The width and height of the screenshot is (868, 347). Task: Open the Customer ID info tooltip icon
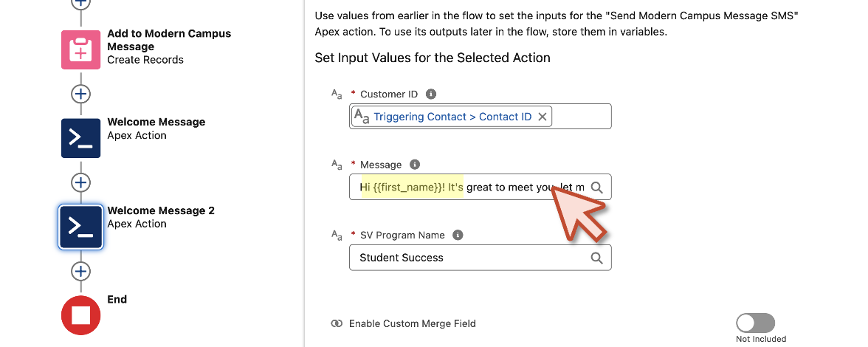click(431, 94)
